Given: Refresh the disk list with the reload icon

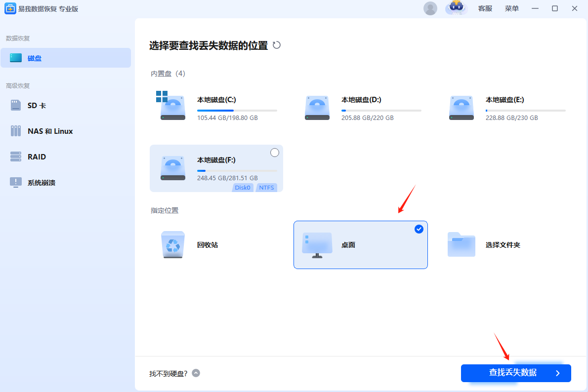Looking at the screenshot, I should coord(276,45).
